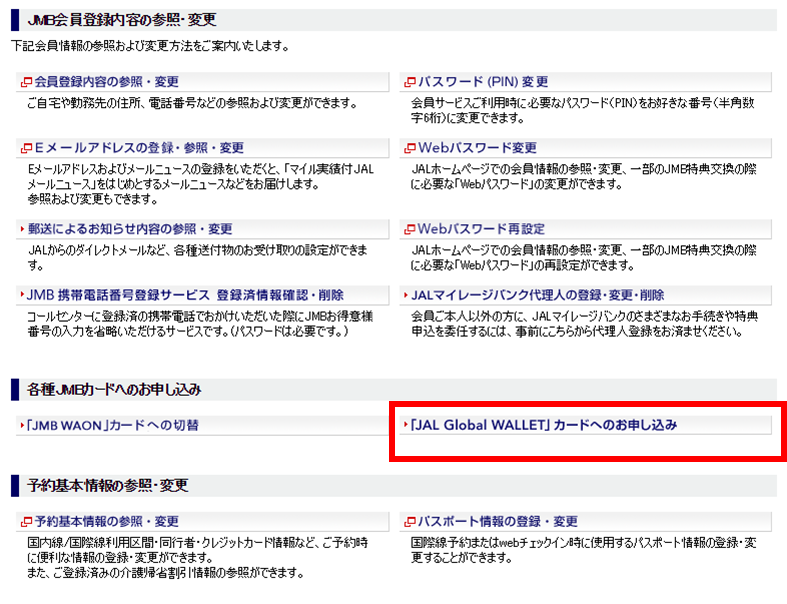The height and width of the screenshot is (604, 787).
Task: Open パスポート情報の登録・変更 link
Action: click(x=497, y=521)
